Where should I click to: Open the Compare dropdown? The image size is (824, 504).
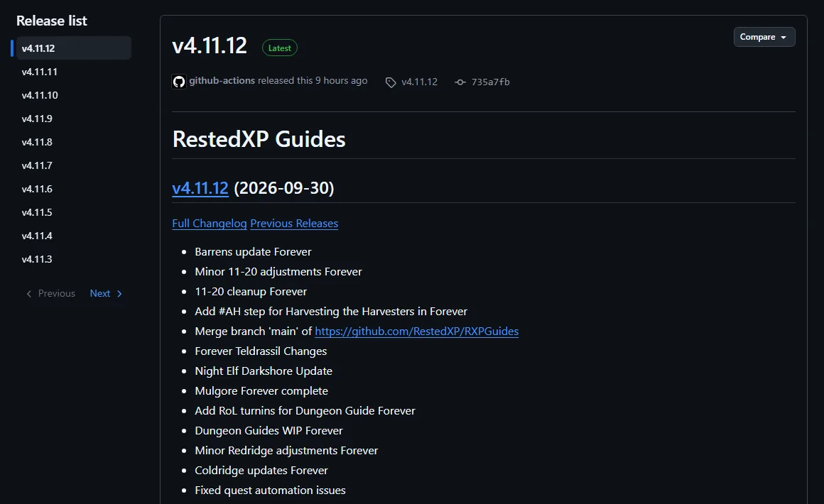[x=764, y=37]
